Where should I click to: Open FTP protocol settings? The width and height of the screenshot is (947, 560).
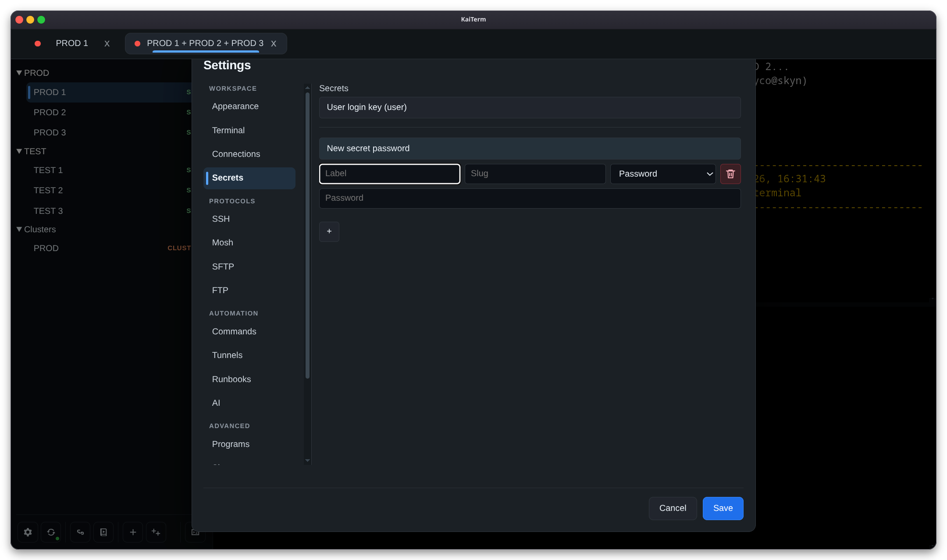tap(249, 291)
